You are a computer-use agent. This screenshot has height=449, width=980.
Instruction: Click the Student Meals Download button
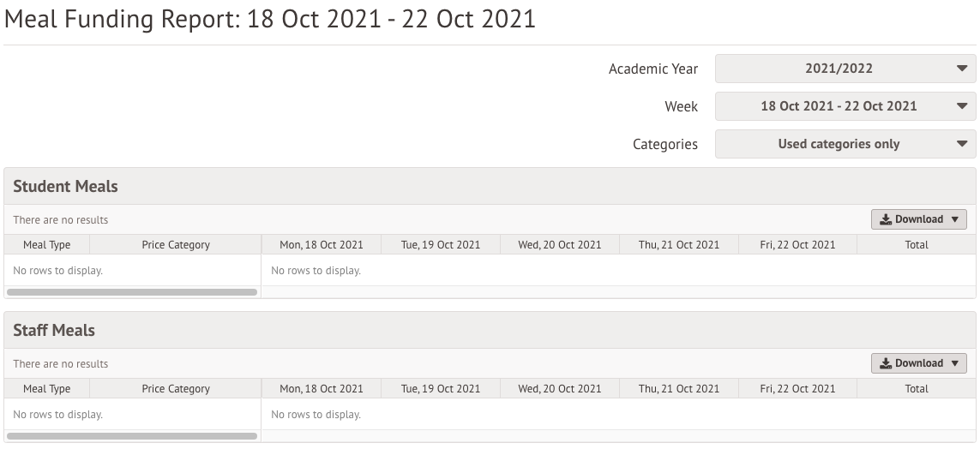point(919,219)
